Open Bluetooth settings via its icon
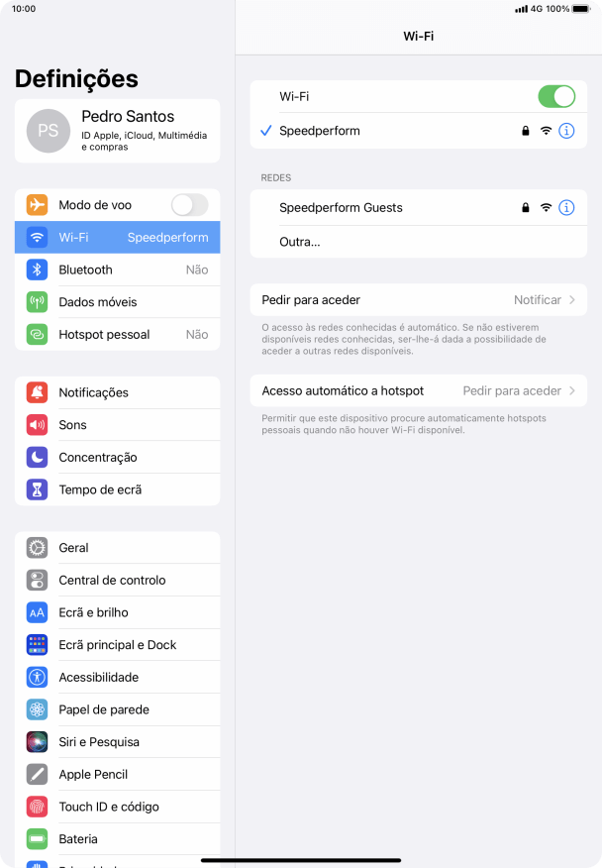This screenshot has height=868, width=602. click(x=37, y=270)
